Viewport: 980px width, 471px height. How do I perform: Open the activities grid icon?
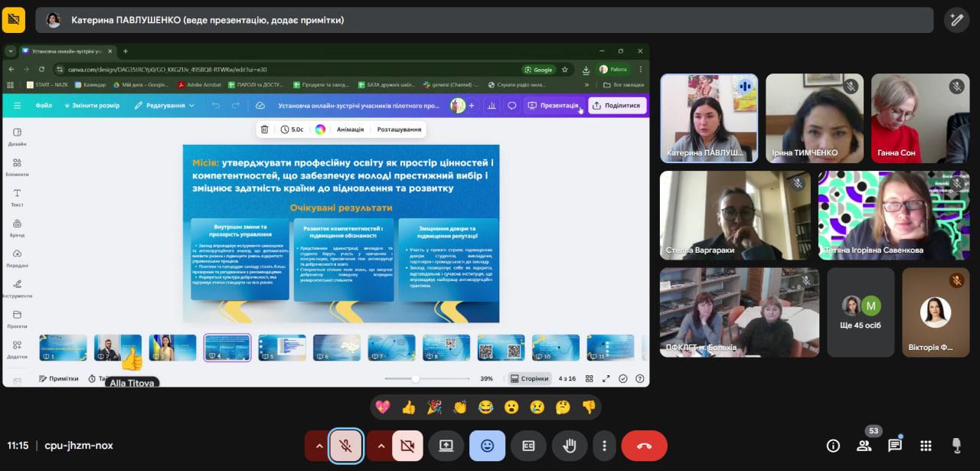point(926,446)
